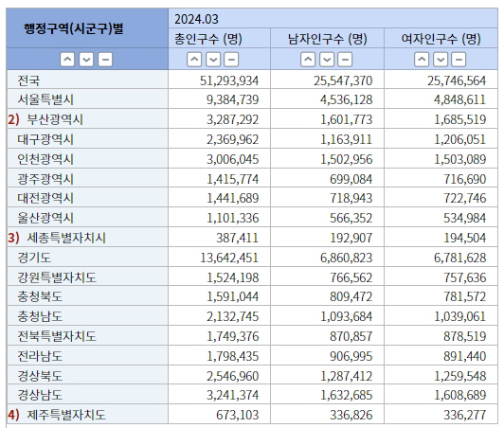
Task: Select the 서울특별시 row label
Action: tap(45, 99)
